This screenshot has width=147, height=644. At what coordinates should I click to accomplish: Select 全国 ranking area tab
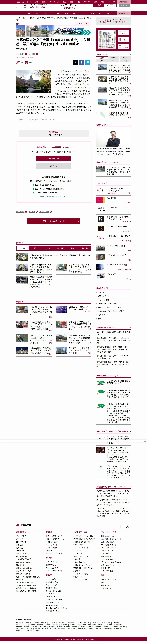click(x=125, y=61)
